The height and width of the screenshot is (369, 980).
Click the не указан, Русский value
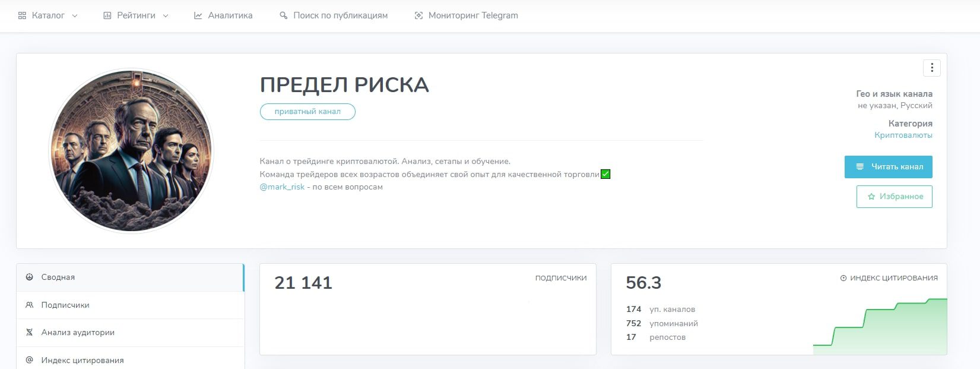[895, 106]
